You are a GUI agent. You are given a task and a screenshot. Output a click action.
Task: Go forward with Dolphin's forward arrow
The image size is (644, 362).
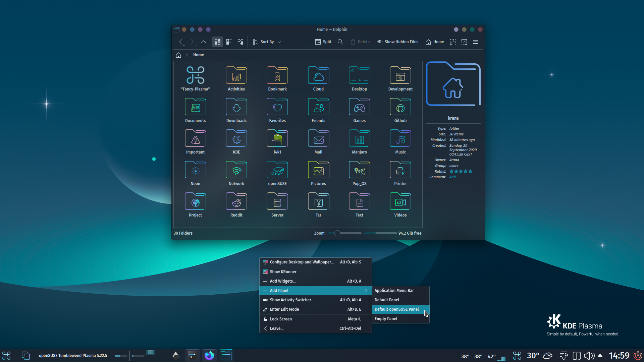tap(192, 42)
